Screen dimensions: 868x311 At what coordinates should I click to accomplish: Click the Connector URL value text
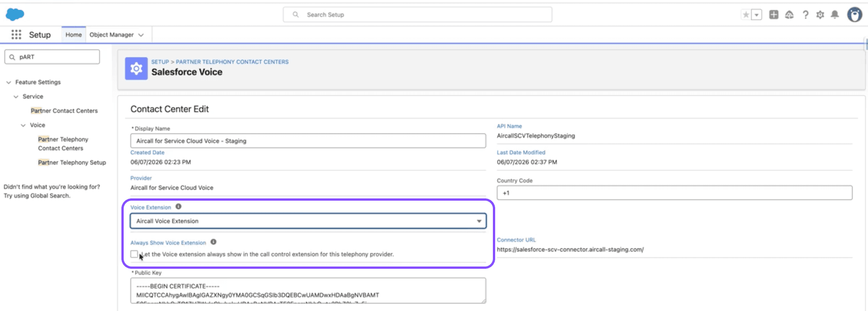pyautogui.click(x=570, y=249)
